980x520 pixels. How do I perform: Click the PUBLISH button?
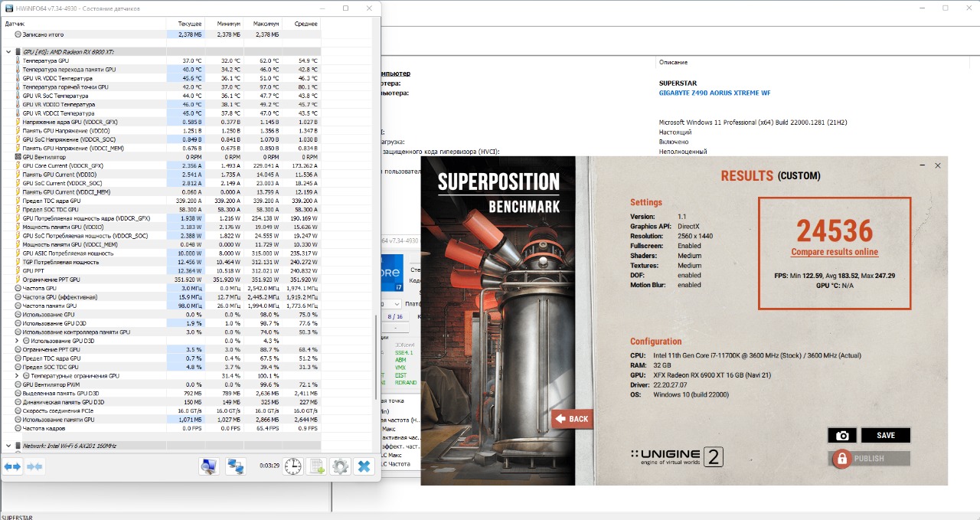pos(870,459)
